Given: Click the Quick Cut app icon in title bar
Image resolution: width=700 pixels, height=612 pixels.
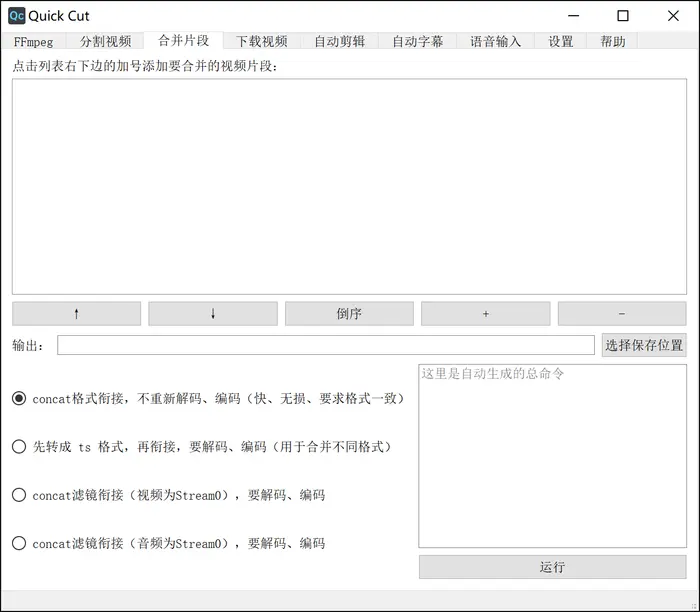Looking at the screenshot, I should 17,16.
